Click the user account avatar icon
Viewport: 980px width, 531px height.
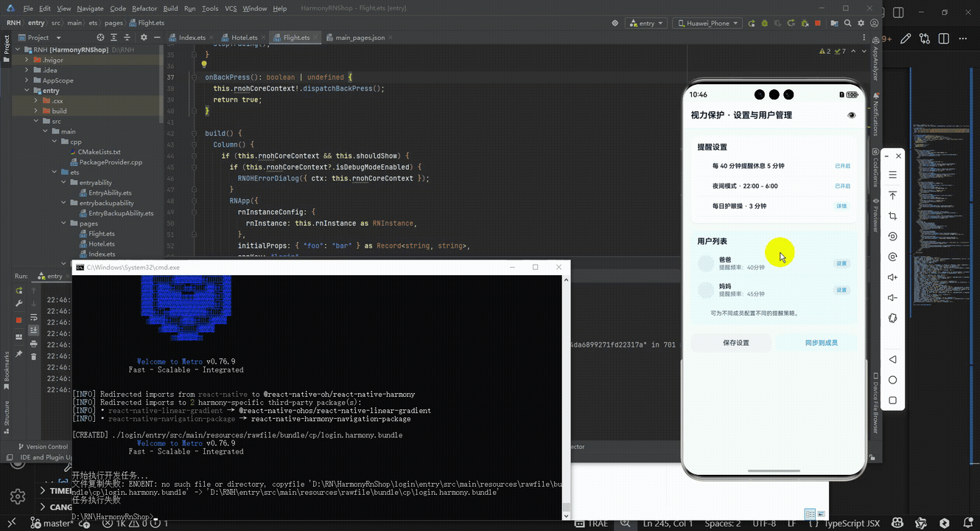coord(875,23)
